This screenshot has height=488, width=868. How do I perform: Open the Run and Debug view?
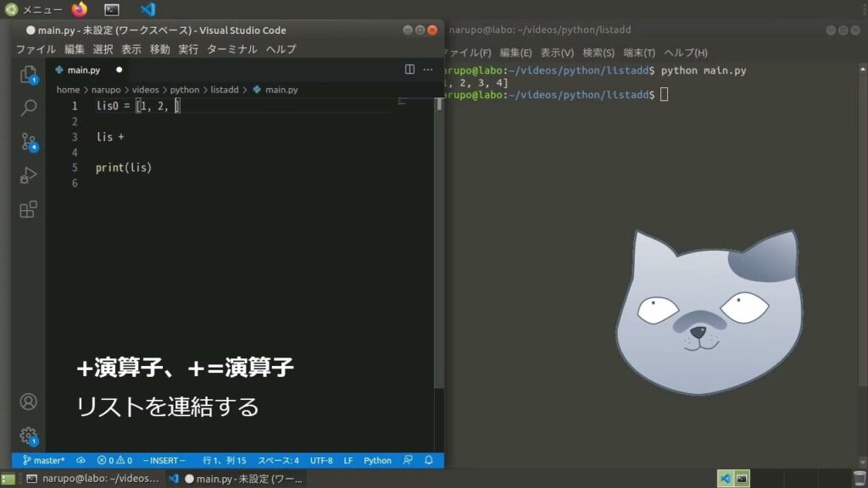(x=28, y=175)
